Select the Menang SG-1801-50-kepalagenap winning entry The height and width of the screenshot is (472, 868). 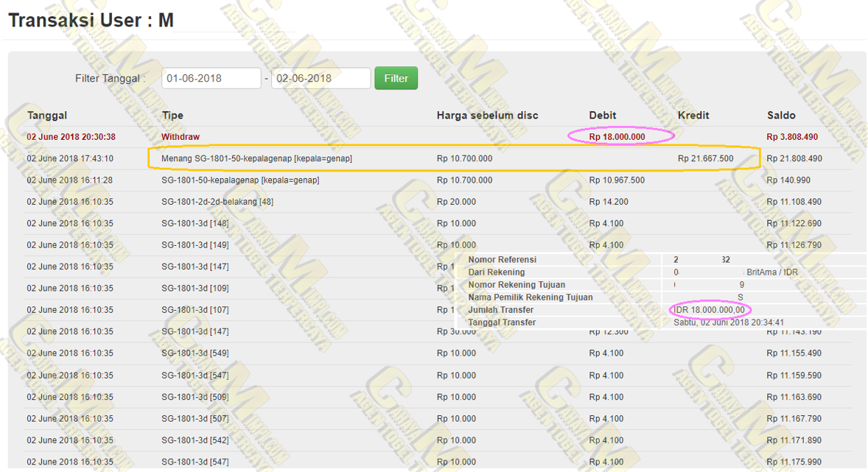pos(256,158)
